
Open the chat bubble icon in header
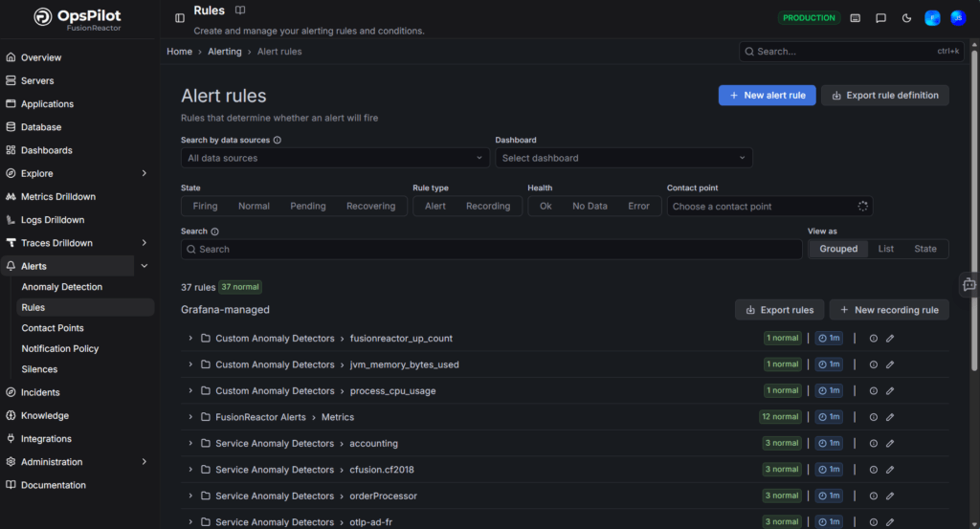(880, 18)
